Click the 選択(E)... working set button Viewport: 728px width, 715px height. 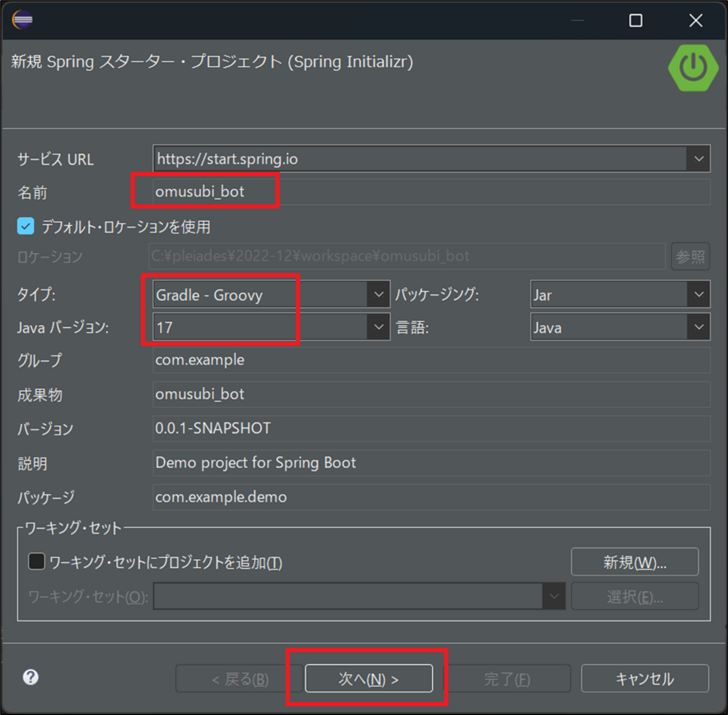(x=635, y=597)
